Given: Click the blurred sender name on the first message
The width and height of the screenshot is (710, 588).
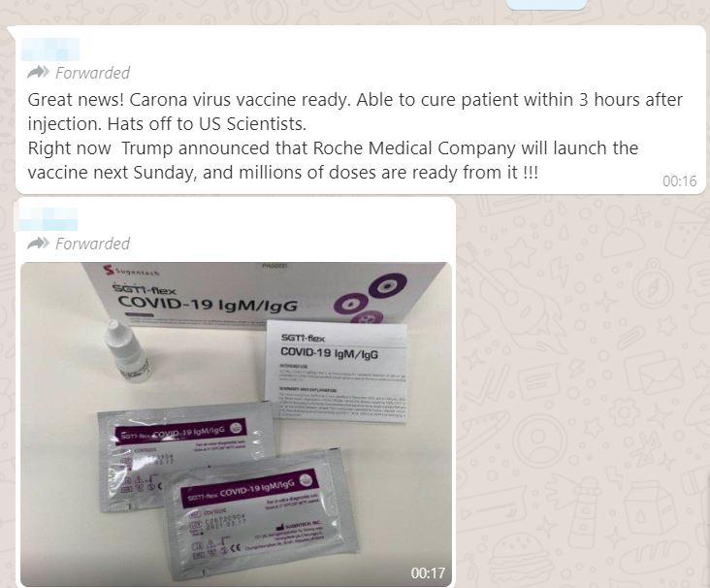Looking at the screenshot, I should point(50,49).
